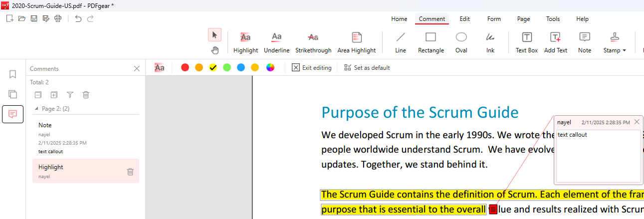Filter comments with funnel icon
The image size is (644, 219).
tap(70, 95)
